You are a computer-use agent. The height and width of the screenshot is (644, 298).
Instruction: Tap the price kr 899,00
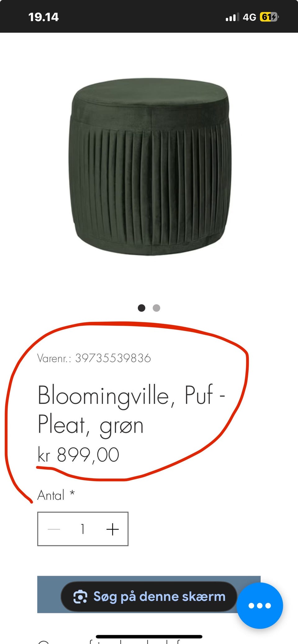(x=78, y=455)
